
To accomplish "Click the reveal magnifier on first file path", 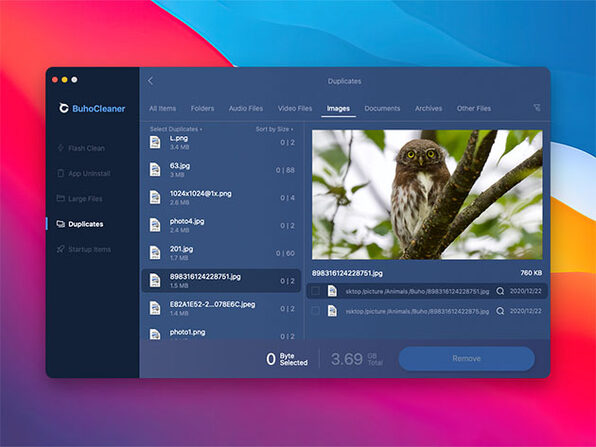I will click(x=500, y=291).
